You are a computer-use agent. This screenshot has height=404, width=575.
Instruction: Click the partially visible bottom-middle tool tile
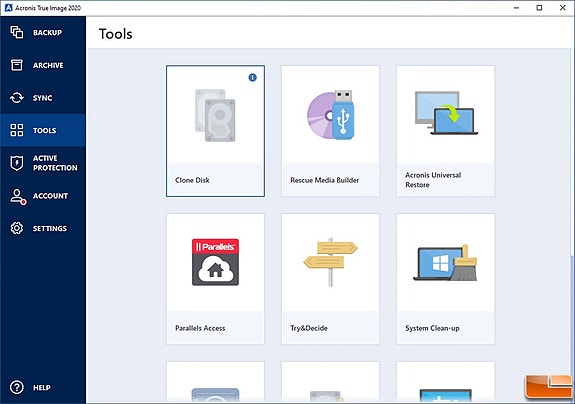click(330, 382)
